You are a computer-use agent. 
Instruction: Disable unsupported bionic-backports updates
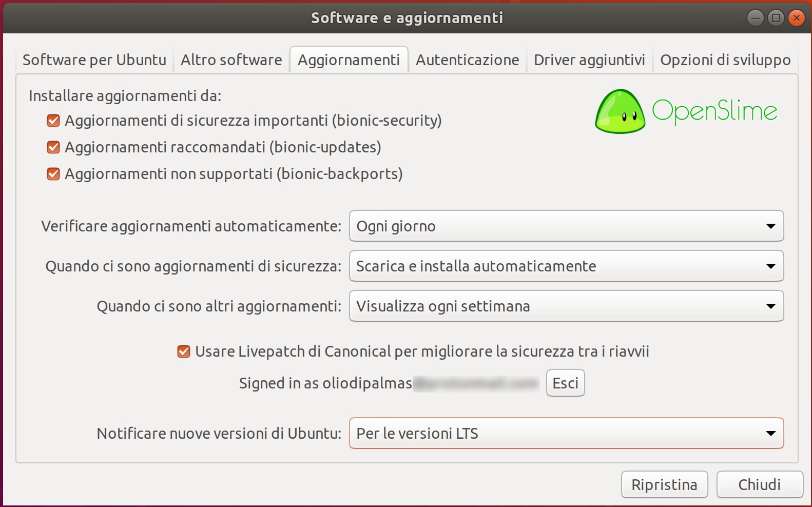click(53, 174)
